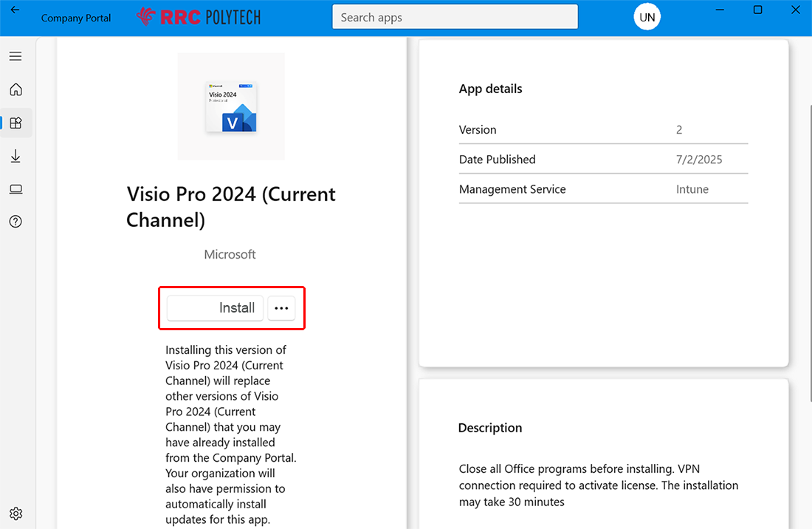The height and width of the screenshot is (529, 812).
Task: Click the UN user account avatar
Action: click(647, 17)
